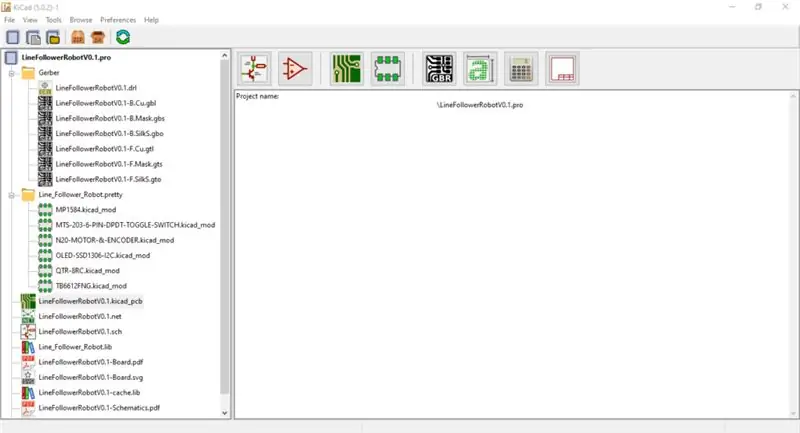Click the schematic icon beside LineFollowerRobotV0.1.sch

pyautogui.click(x=28, y=332)
